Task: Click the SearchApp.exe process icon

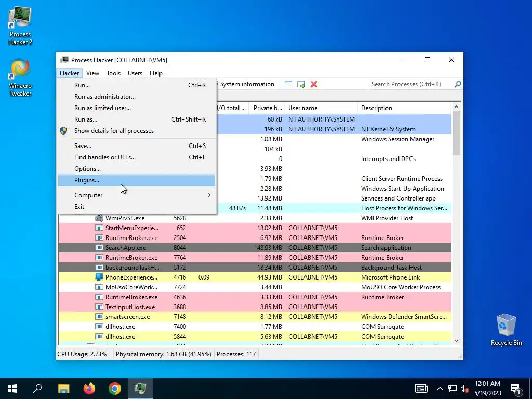Action: point(99,248)
